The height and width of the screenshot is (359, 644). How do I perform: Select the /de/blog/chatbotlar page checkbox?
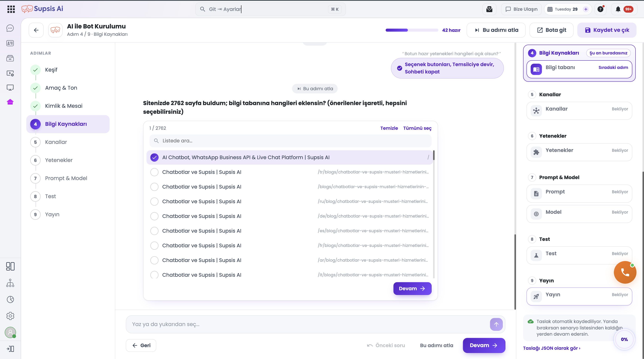tap(154, 216)
